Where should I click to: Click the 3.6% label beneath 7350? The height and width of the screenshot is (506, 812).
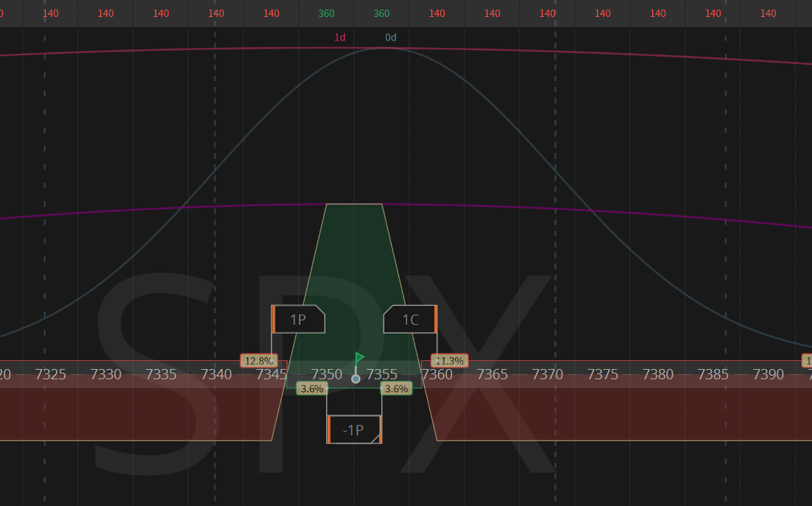tap(311, 388)
